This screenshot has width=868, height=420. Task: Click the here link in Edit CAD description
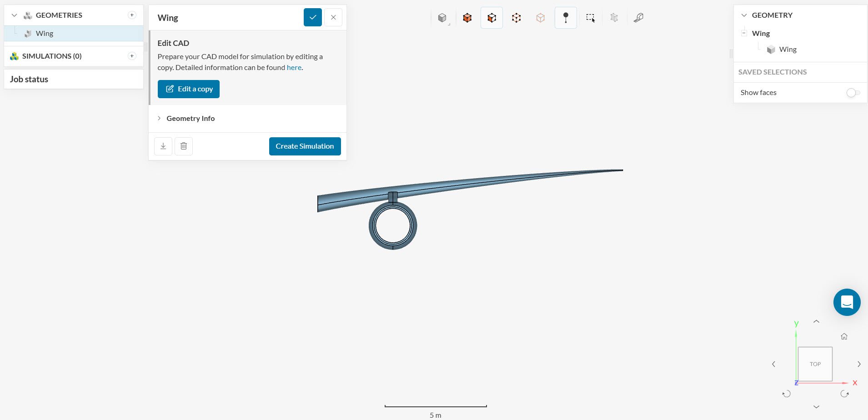(x=294, y=67)
